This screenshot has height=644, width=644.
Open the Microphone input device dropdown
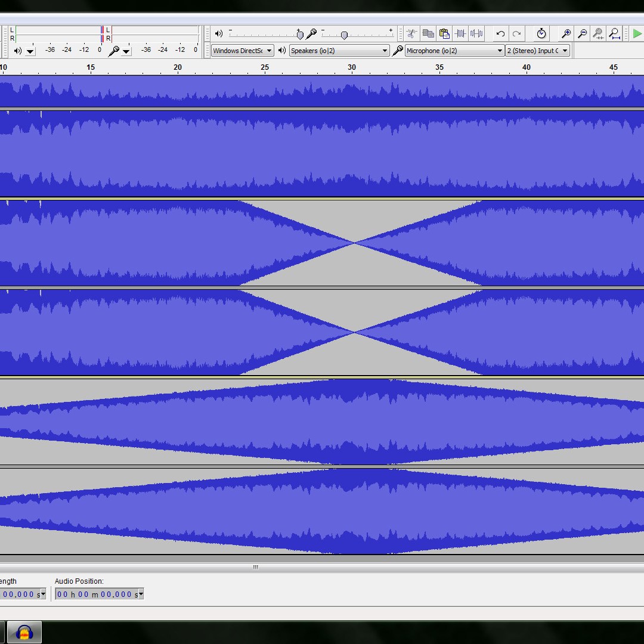point(454,51)
